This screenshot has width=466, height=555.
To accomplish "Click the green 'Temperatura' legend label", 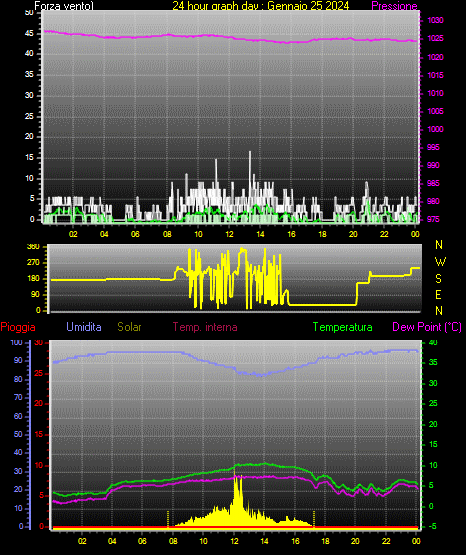I will pyautogui.click(x=343, y=327).
